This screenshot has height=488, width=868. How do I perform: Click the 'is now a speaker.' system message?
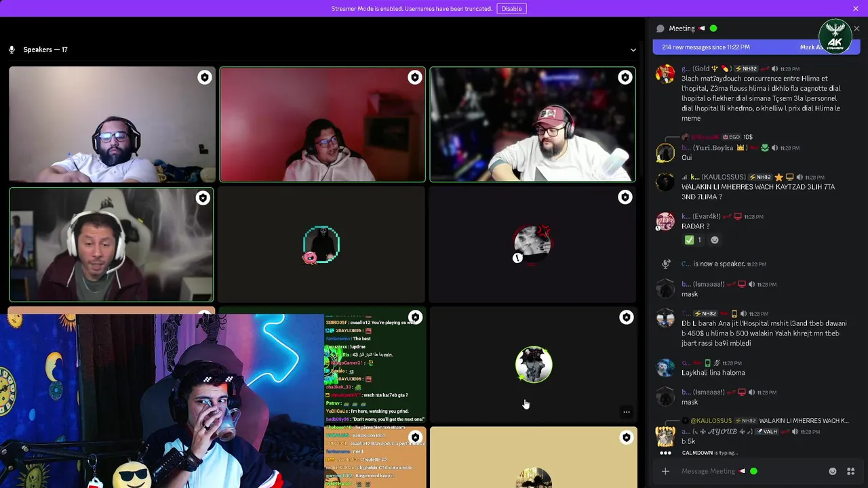719,264
